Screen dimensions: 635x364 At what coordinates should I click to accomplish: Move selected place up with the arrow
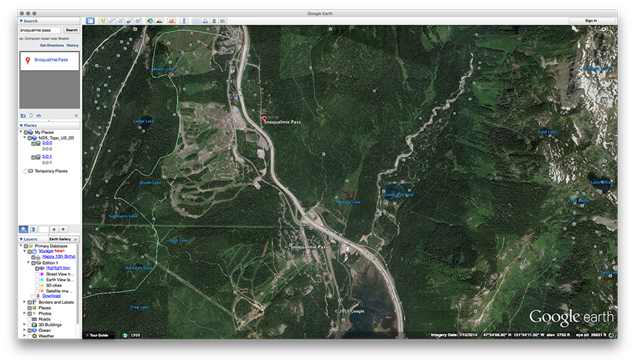pos(54,229)
